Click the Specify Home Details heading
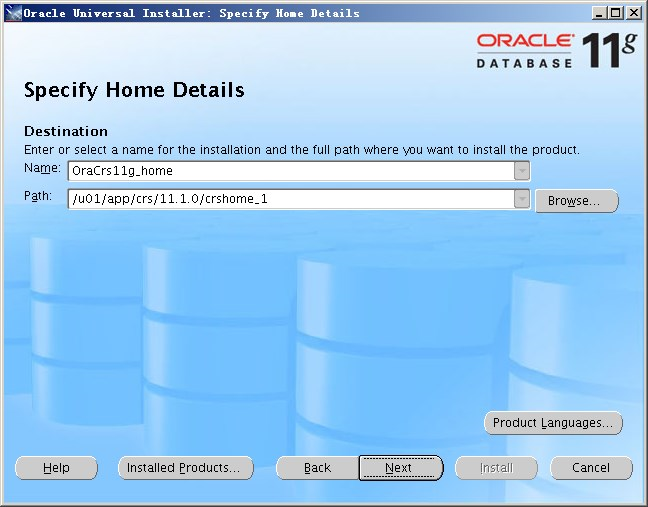This screenshot has height=507, width=648. [134, 91]
